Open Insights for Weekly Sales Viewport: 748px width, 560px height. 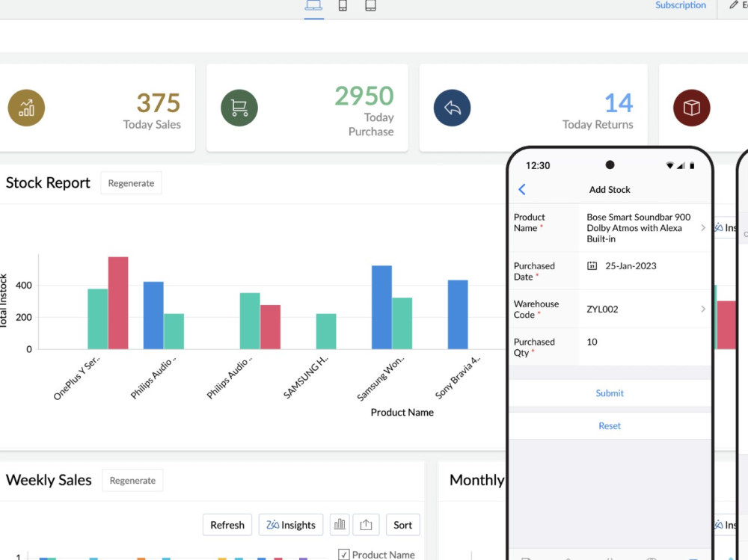290,525
